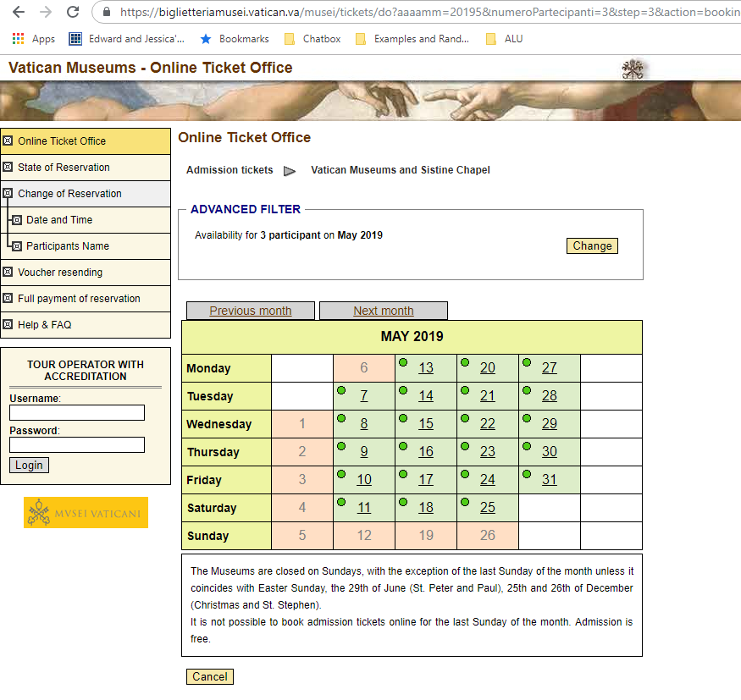The width and height of the screenshot is (741, 700).
Task: Open Online Ticket Office sidebar item
Action: 86,141
